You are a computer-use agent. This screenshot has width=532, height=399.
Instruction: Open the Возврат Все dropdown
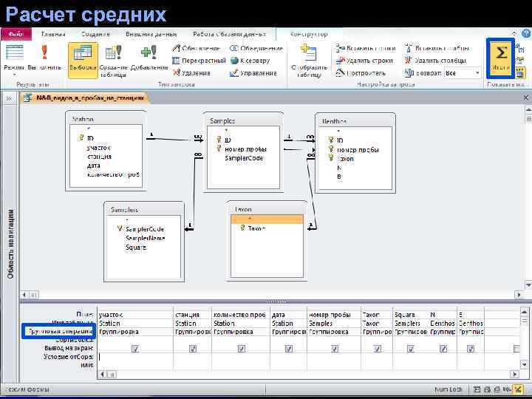point(477,73)
